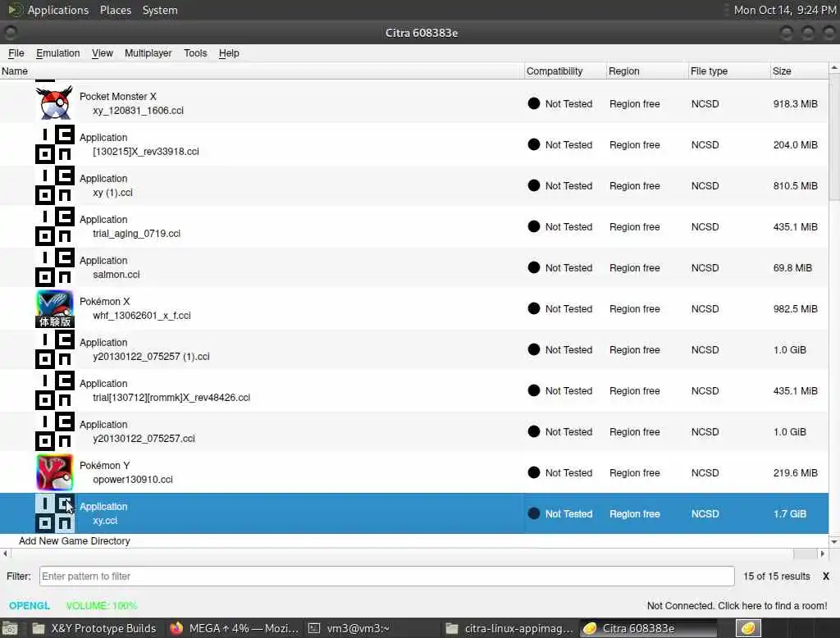Image resolution: width=840 pixels, height=638 pixels.
Task: Select the opower130910.cci entry text
Action: (x=133, y=480)
